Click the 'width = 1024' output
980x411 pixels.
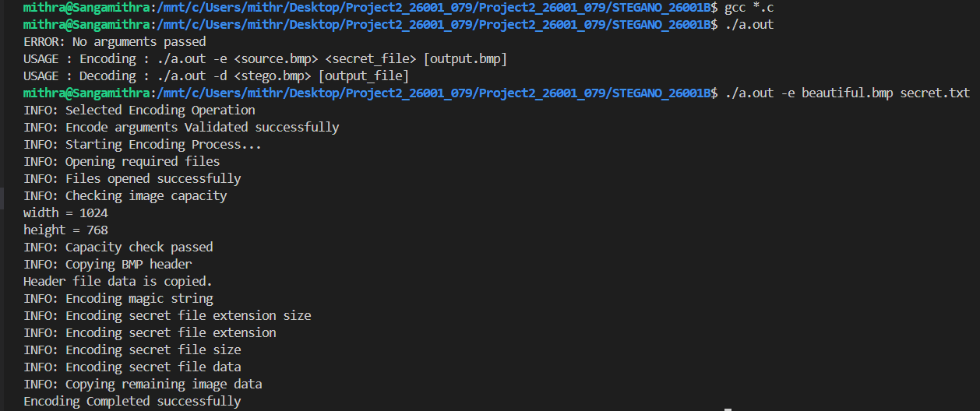click(65, 213)
